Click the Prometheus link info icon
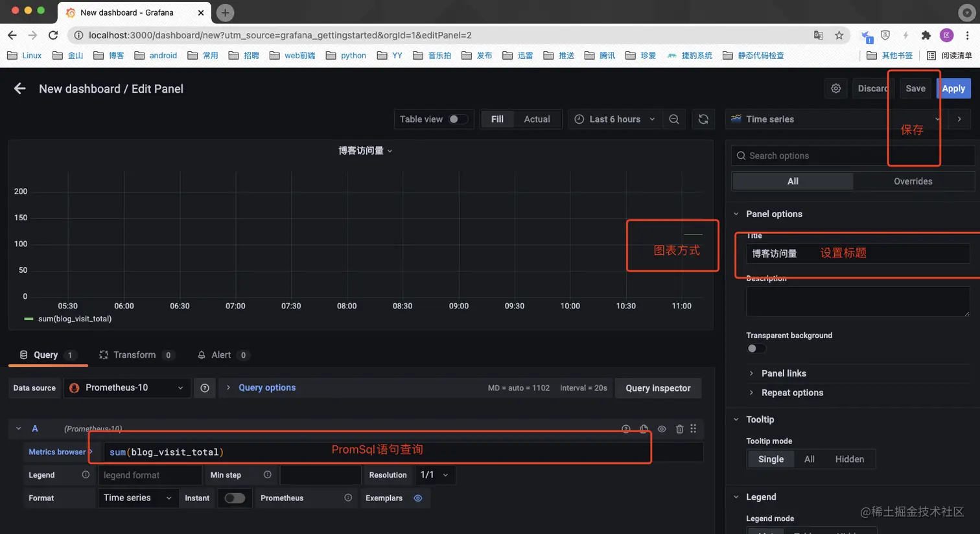Viewport: 980px width, 534px height. tap(348, 498)
